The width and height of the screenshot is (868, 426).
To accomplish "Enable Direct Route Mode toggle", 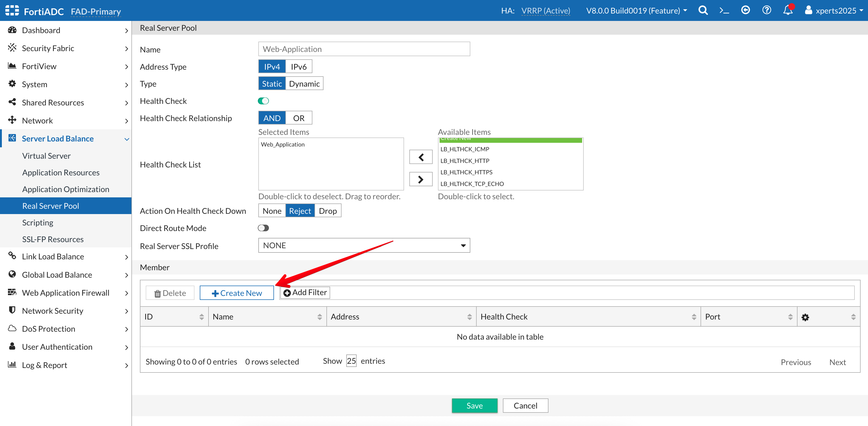I will (x=263, y=228).
